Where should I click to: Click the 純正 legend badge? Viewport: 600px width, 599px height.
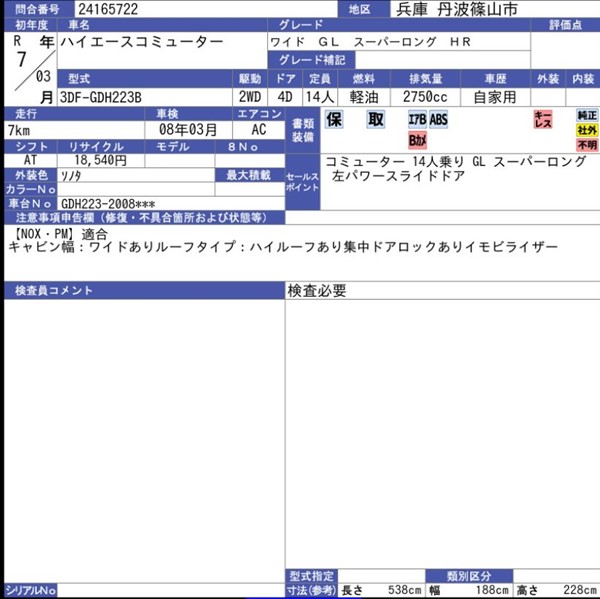[587, 115]
